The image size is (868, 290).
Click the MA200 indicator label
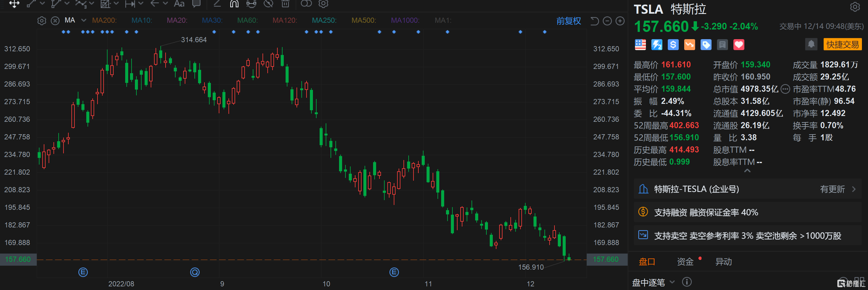click(x=104, y=20)
